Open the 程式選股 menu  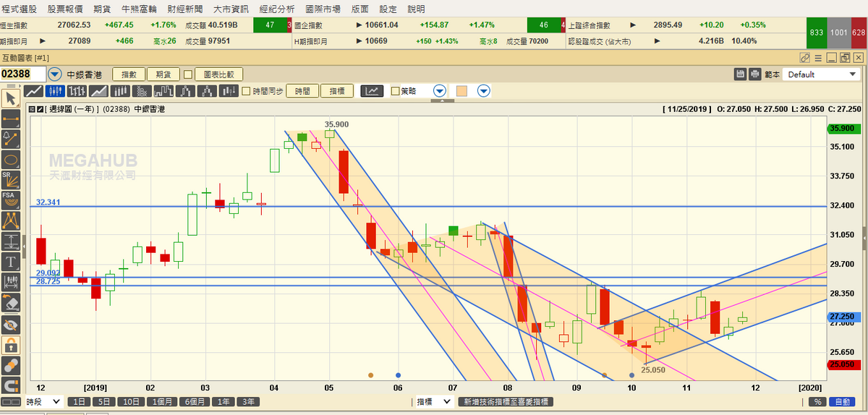(x=20, y=9)
